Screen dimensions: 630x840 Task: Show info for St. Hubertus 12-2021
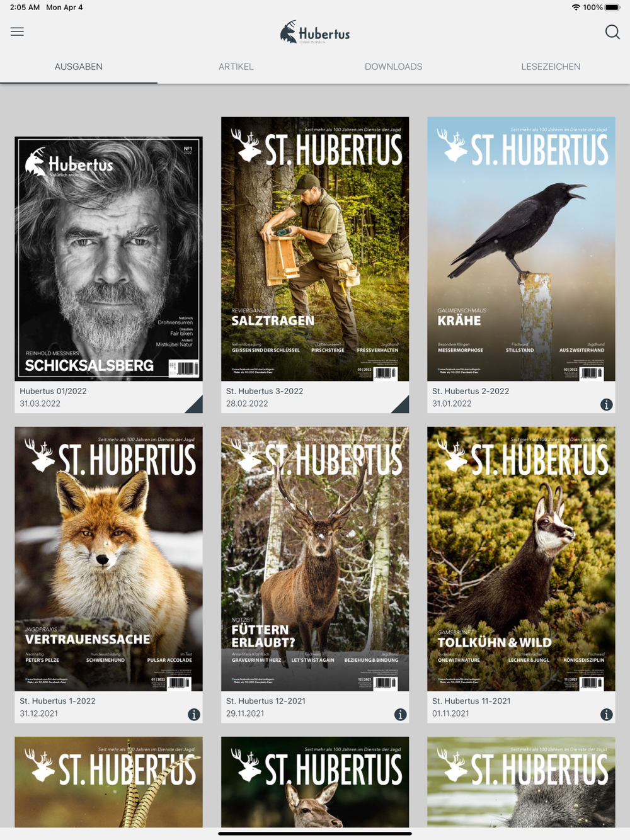400,715
